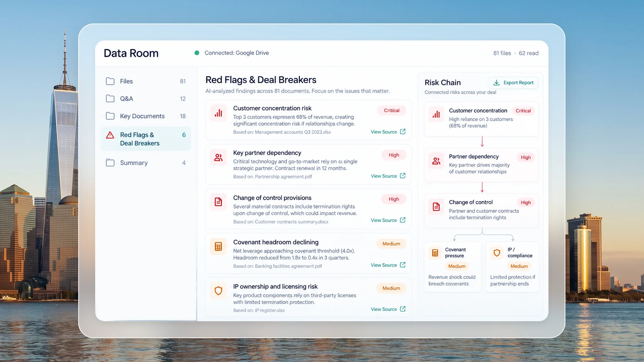Click the Files folder icon
644x362 pixels.
point(110,81)
